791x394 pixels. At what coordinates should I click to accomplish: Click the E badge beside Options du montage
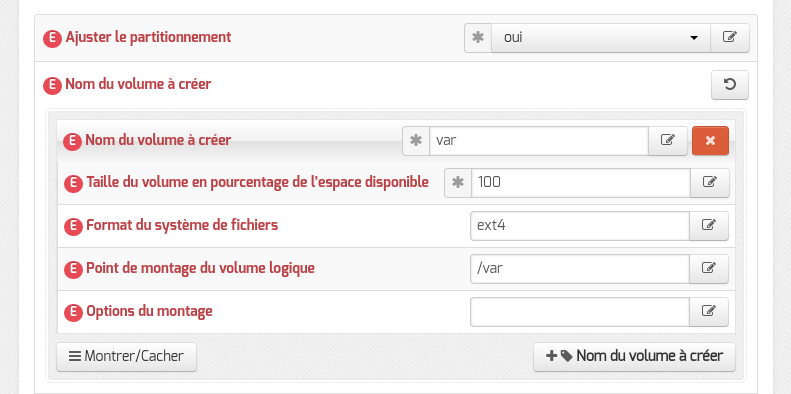[73, 313]
